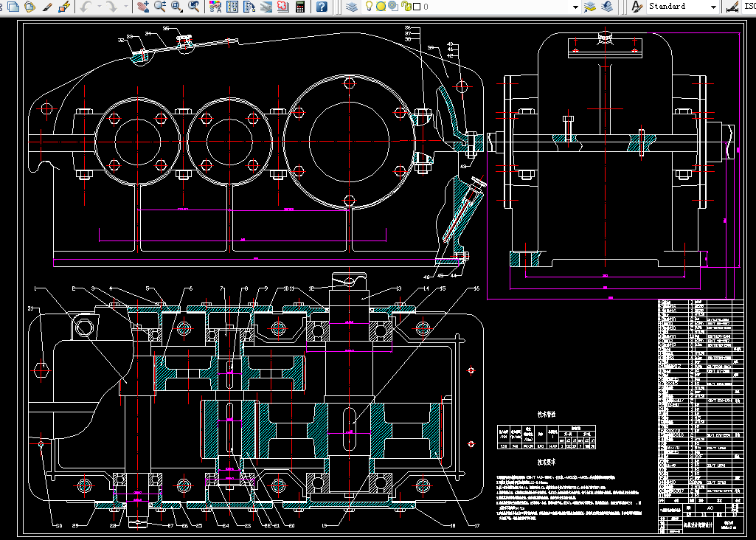Activate Zoom Realtime magnifier
The width and height of the screenshot is (756, 540).
tap(160, 6)
